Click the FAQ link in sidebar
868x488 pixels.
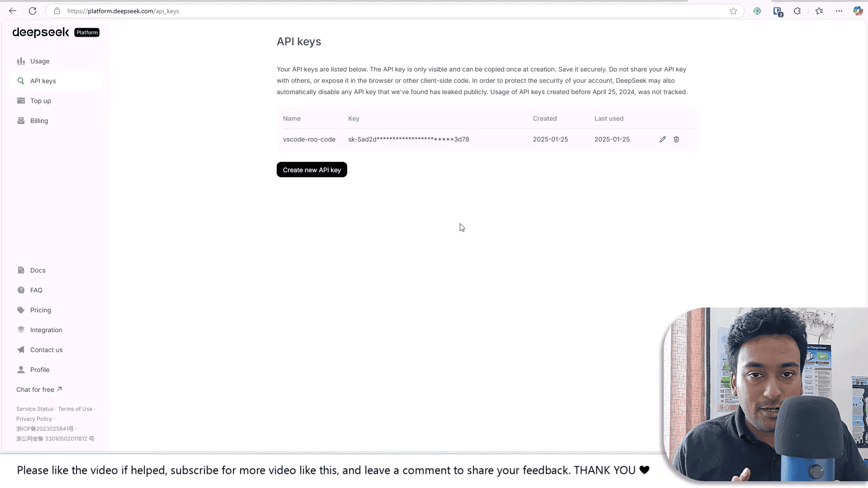coord(36,290)
